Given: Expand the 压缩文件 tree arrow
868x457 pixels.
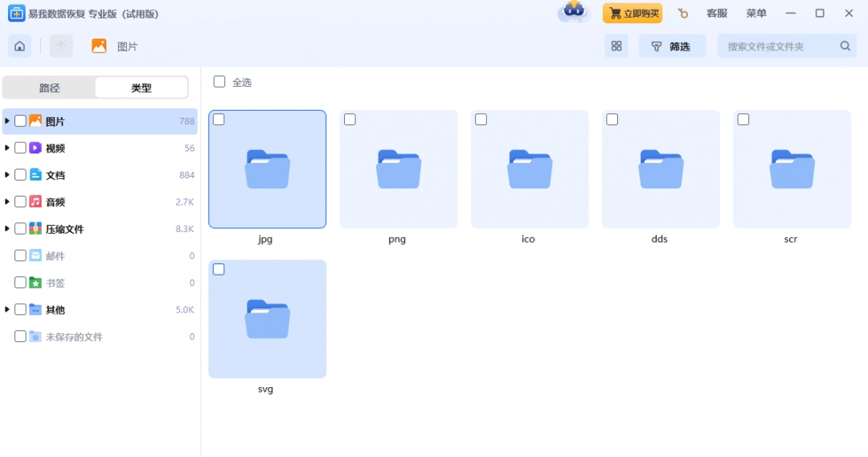Looking at the screenshot, I should click(x=6, y=228).
